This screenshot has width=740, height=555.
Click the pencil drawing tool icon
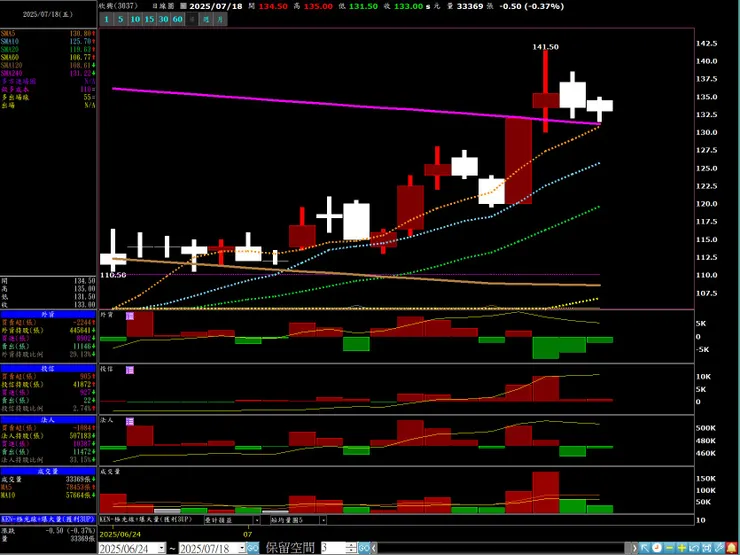(719, 548)
